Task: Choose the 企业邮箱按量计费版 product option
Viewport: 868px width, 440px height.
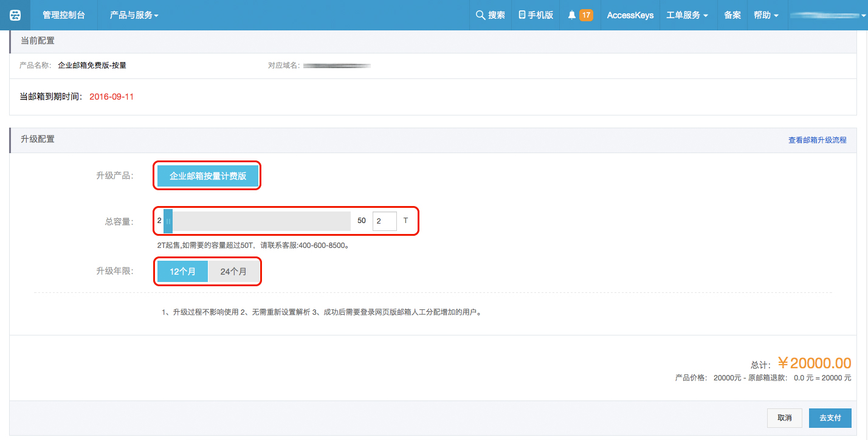Action: (208, 176)
